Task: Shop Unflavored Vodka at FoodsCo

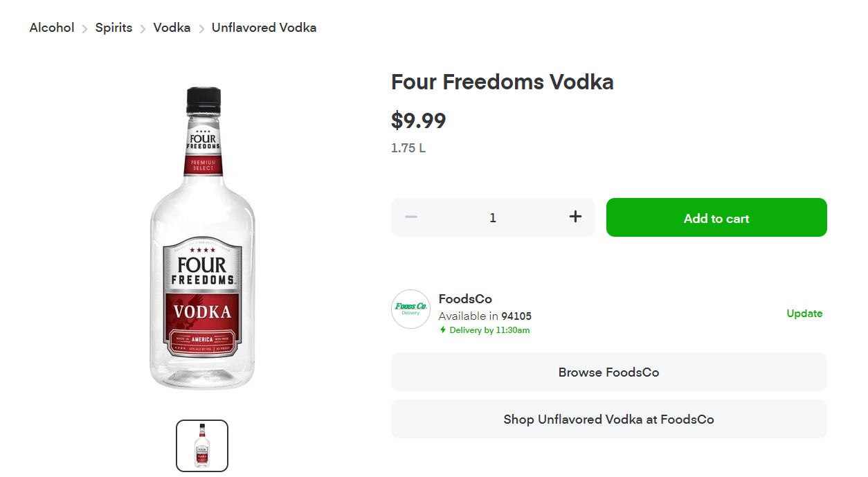Action: tap(608, 419)
